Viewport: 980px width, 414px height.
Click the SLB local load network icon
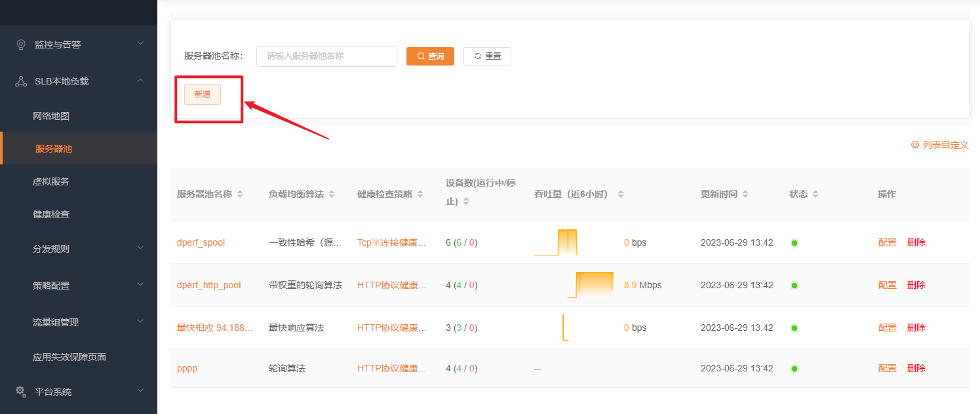[21, 81]
